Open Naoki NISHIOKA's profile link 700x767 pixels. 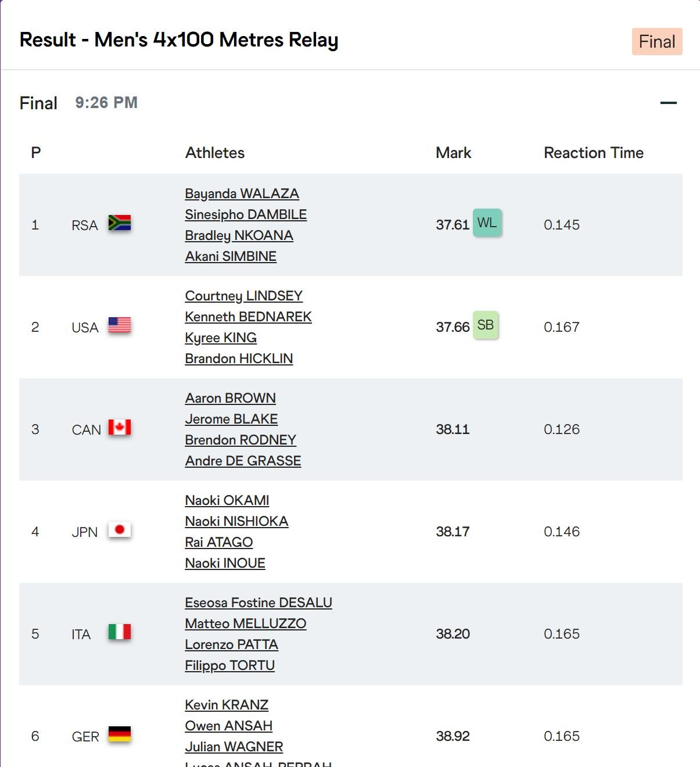(236, 521)
